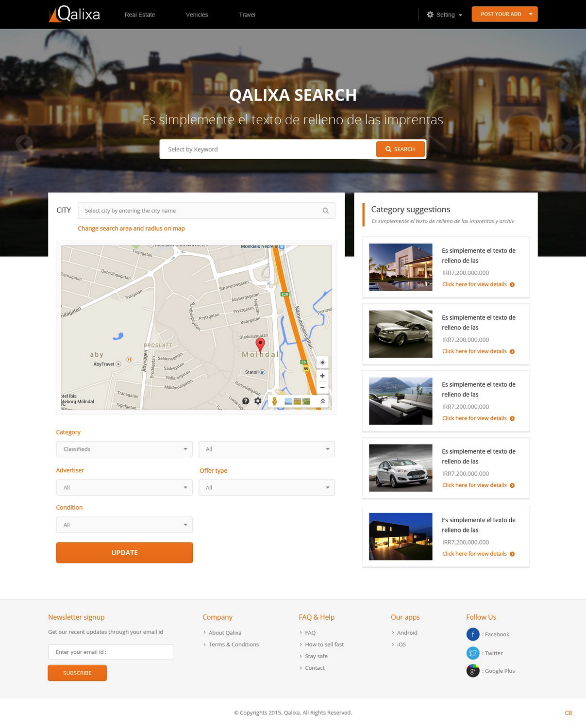Open Advertiser dropdown
586x728 pixels.
click(x=124, y=487)
